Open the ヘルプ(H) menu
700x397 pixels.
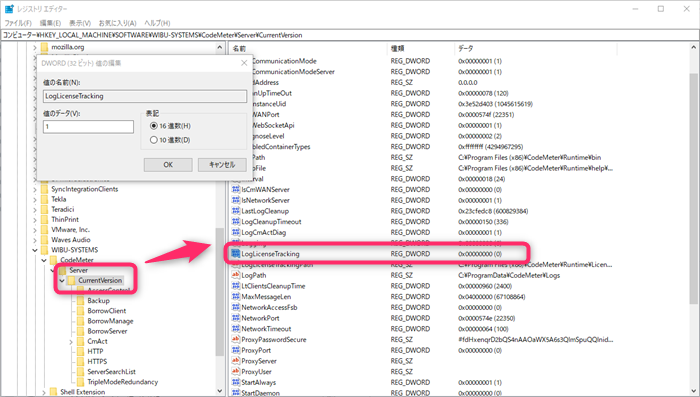click(157, 23)
